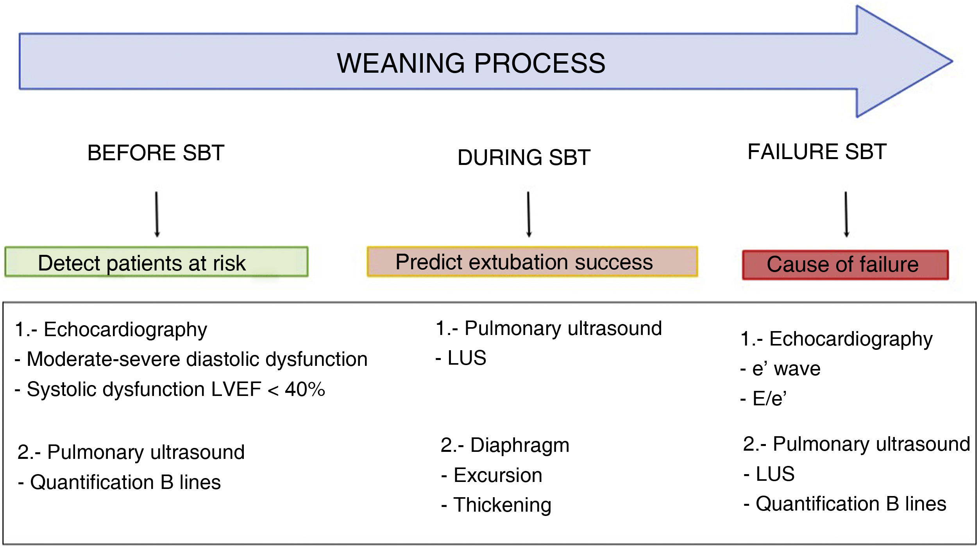Click the Quantification B lines item at bottom left
The height and width of the screenshot is (548, 980).
click(120, 482)
